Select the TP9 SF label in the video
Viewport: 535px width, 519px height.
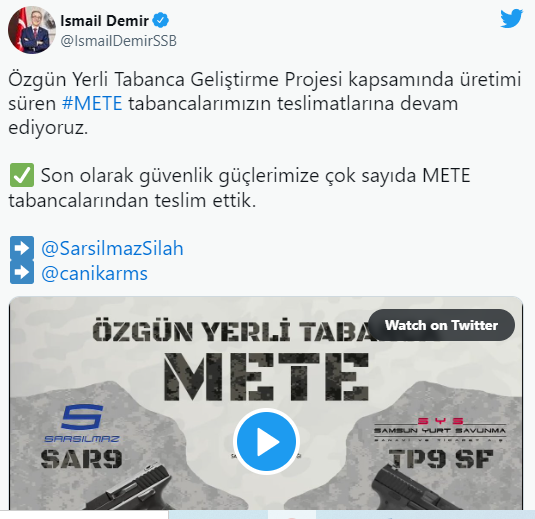(441, 459)
